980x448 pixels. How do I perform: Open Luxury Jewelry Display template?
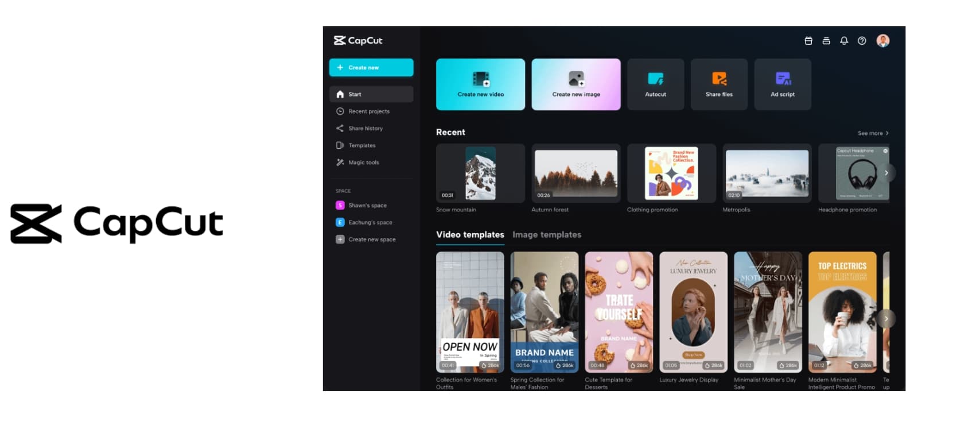point(694,312)
